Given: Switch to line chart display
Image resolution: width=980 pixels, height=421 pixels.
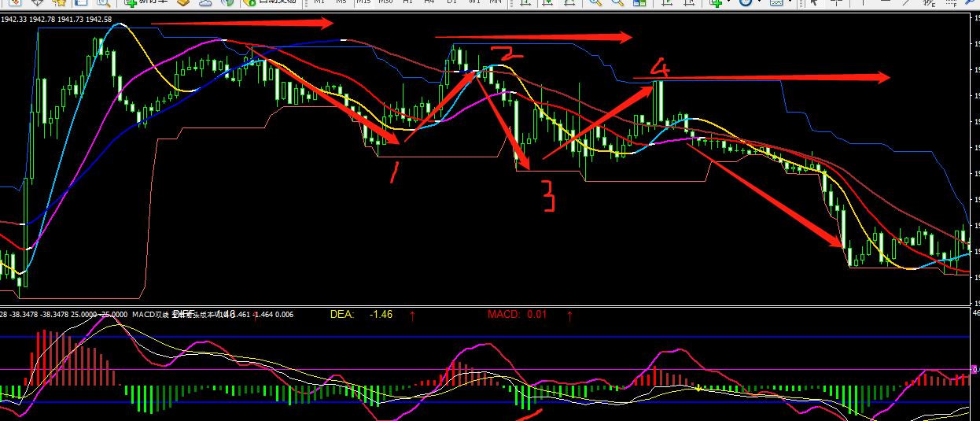Looking at the screenshot, I should point(569,2).
